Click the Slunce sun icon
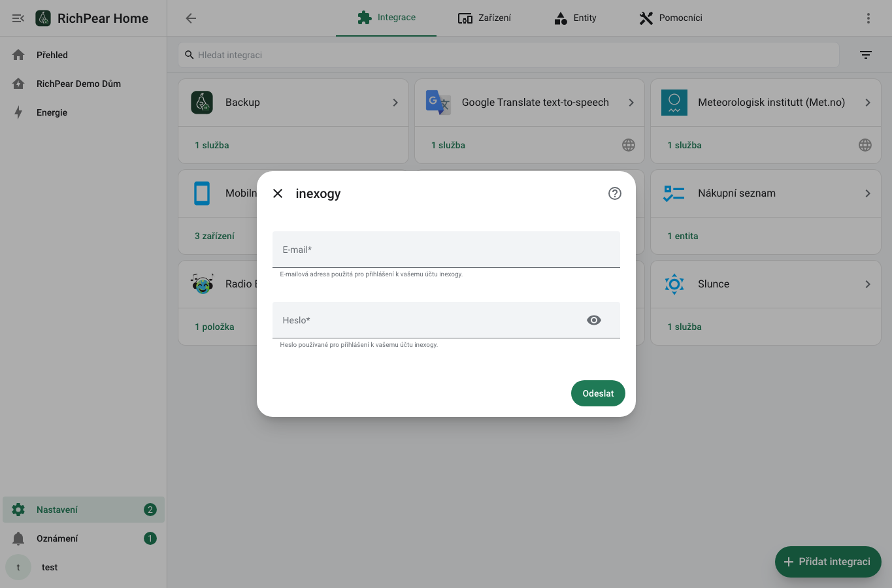Image resolution: width=892 pixels, height=588 pixels. click(674, 284)
